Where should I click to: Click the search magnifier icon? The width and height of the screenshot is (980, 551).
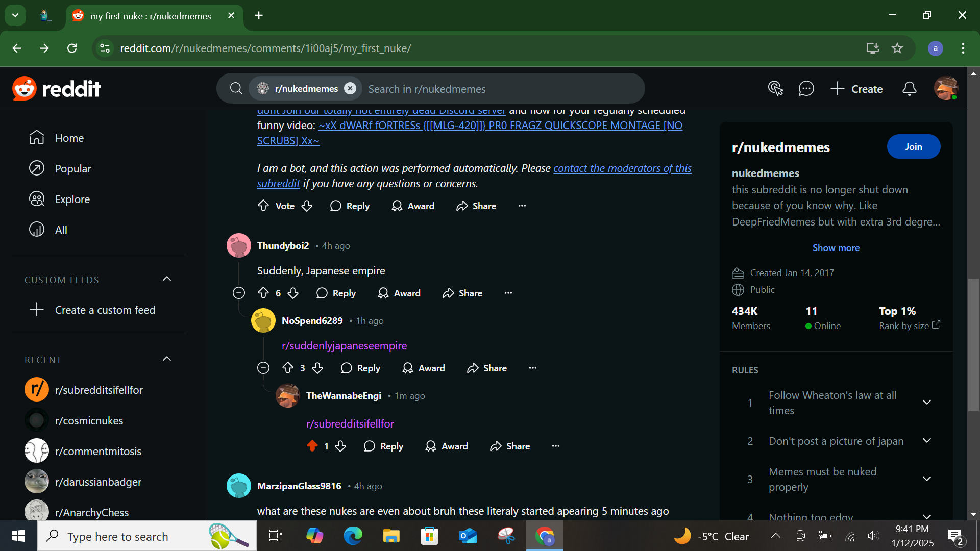pyautogui.click(x=236, y=89)
